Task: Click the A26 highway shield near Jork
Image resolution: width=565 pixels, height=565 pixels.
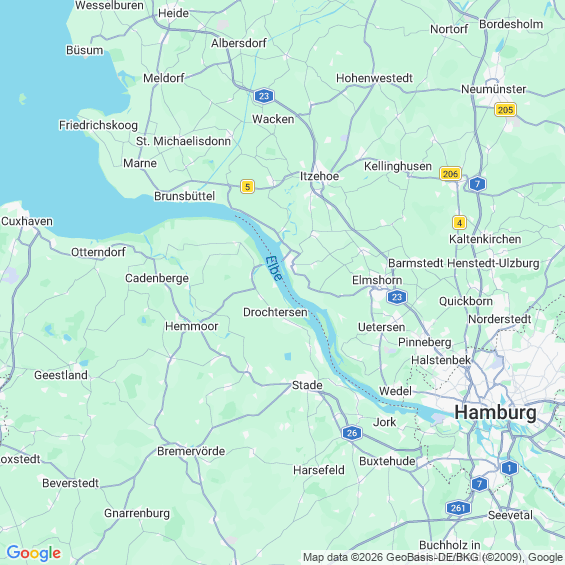Action: pyautogui.click(x=352, y=433)
